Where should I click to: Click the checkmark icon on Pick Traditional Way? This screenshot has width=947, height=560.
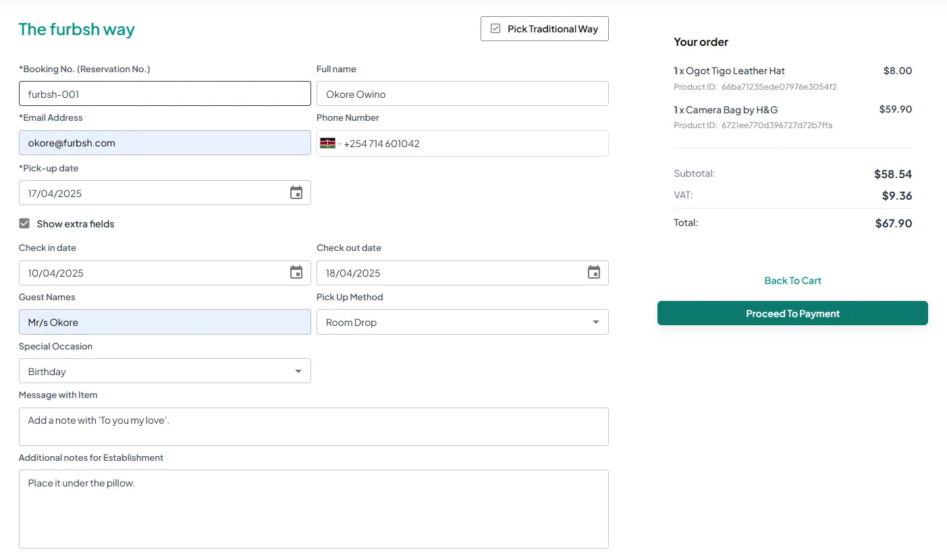point(495,29)
